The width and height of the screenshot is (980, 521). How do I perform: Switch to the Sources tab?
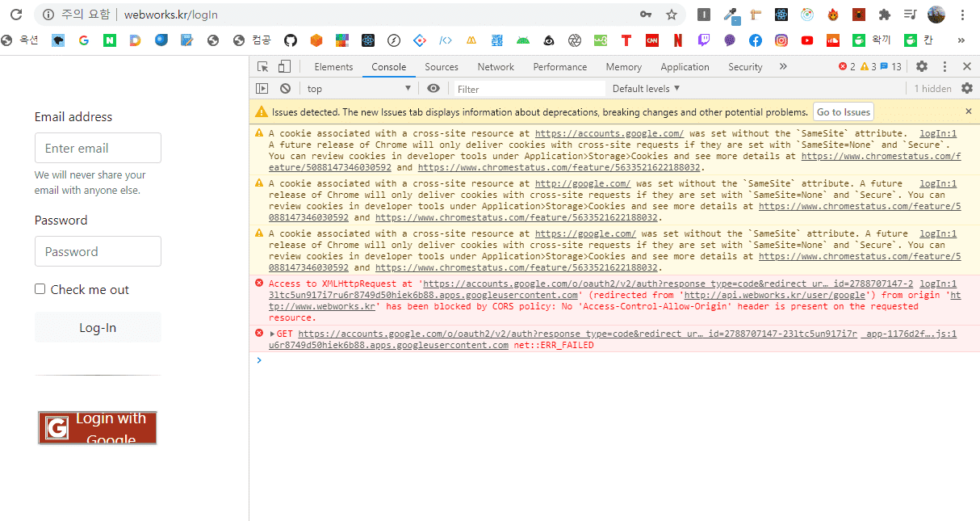[442, 67]
